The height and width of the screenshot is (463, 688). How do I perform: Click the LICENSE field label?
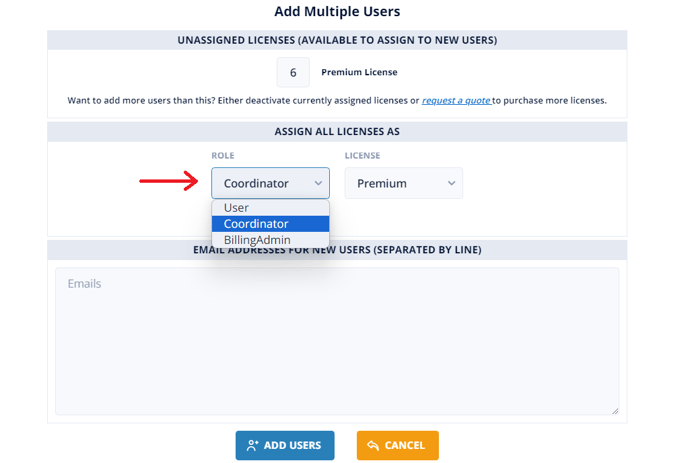click(x=362, y=155)
